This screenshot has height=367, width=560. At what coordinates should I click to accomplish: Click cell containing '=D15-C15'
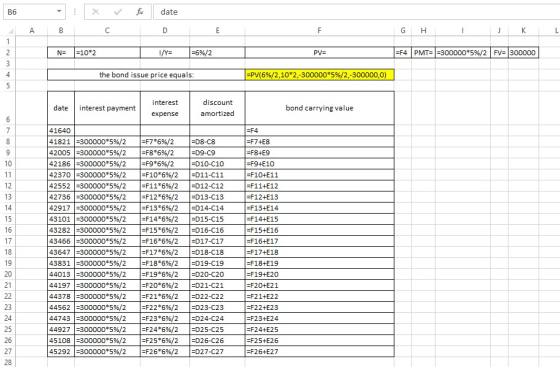(x=217, y=219)
